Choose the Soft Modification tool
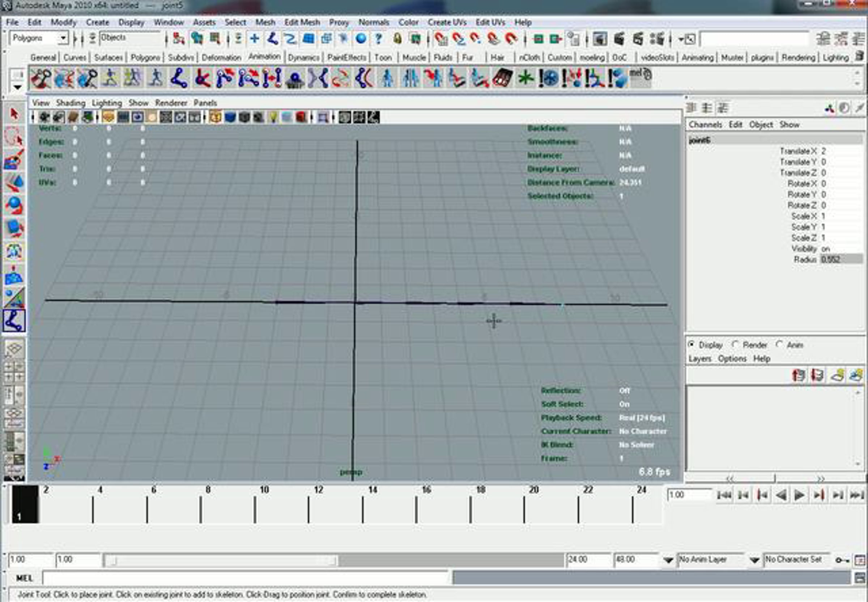This screenshot has height=602, width=868. click(14, 274)
